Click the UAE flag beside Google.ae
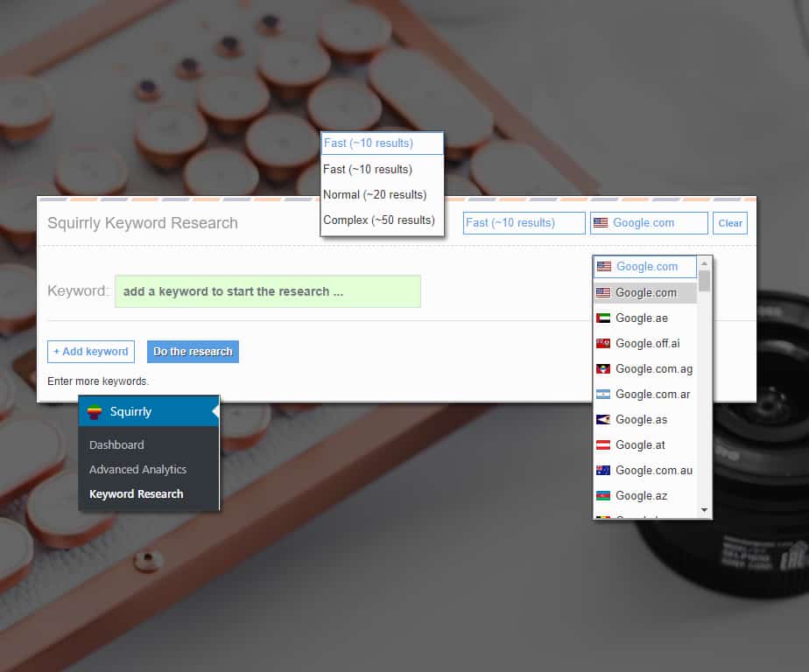The height and width of the screenshot is (672, 809). (602, 318)
